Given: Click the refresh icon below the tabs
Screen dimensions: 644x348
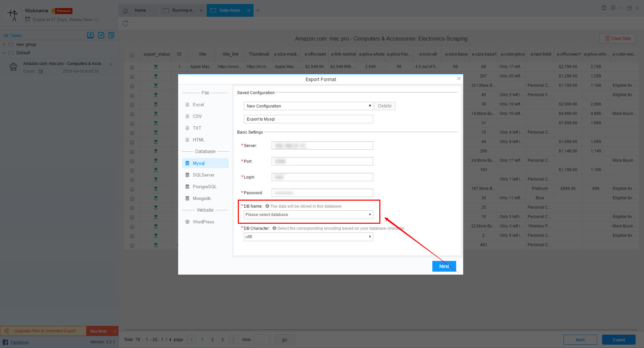Looking at the screenshot, I should (125, 23).
